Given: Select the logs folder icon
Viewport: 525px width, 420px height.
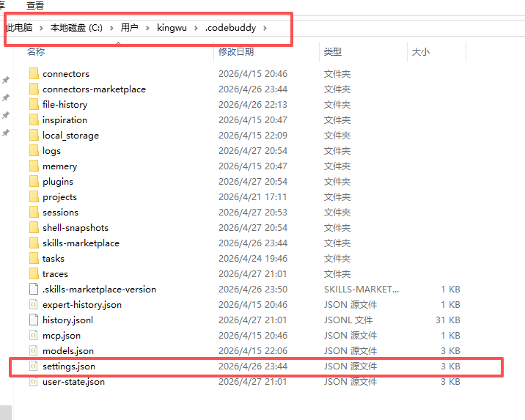Looking at the screenshot, I should pos(34,150).
